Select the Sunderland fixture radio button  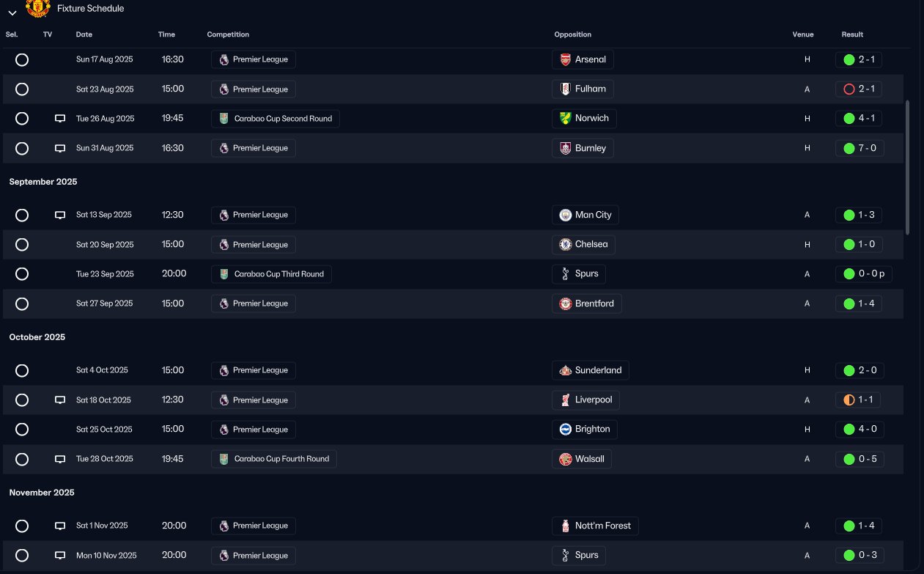coord(22,371)
